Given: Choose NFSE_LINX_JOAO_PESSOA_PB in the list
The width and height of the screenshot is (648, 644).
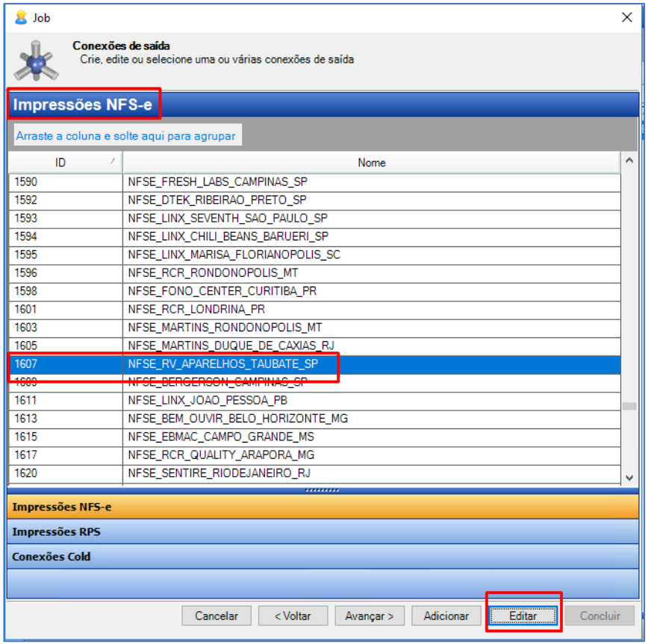Looking at the screenshot, I should point(208,401).
